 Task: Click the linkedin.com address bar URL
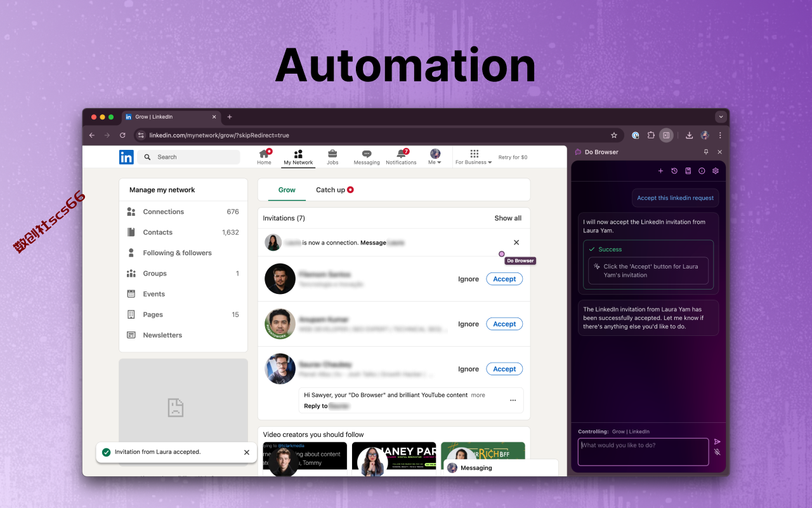click(x=219, y=135)
